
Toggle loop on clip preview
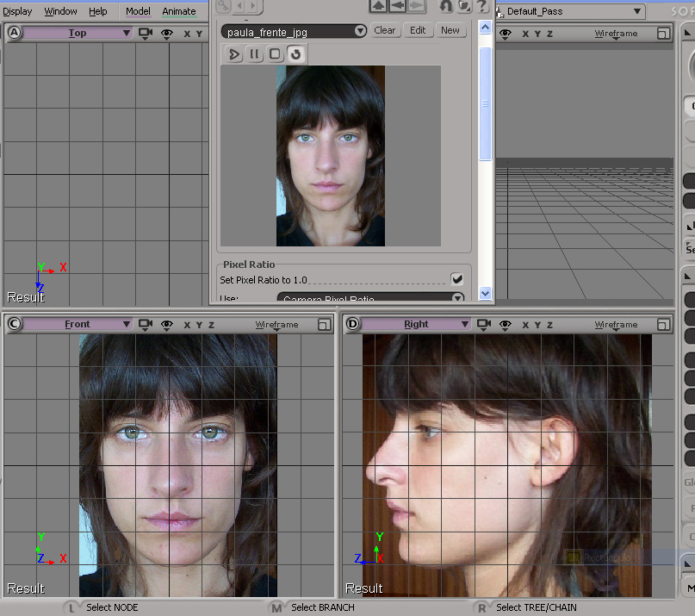click(x=295, y=54)
